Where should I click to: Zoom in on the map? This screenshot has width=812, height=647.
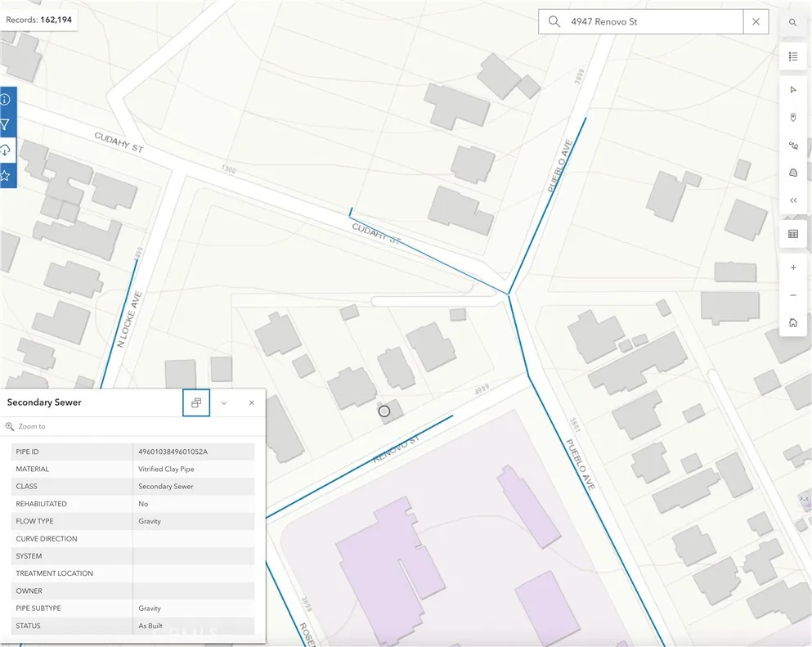click(792, 267)
